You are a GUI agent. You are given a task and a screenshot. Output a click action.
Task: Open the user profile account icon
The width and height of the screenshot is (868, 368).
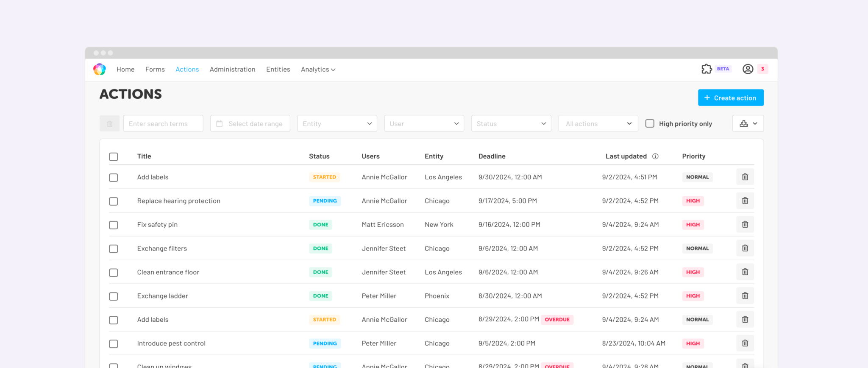coord(748,69)
